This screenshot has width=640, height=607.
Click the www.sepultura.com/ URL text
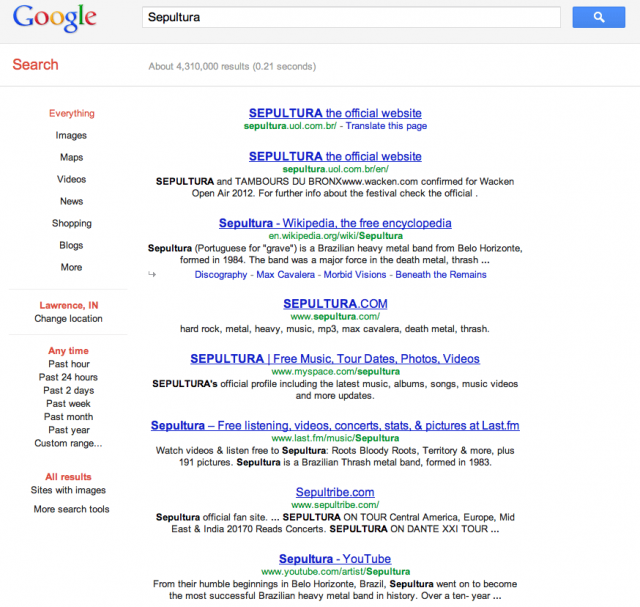point(335,316)
